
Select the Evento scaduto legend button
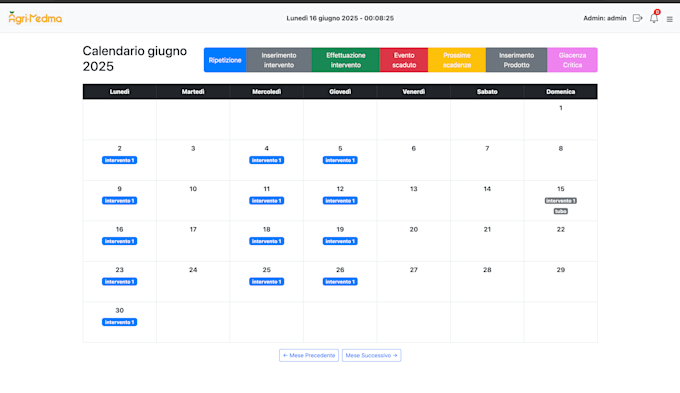pos(404,60)
